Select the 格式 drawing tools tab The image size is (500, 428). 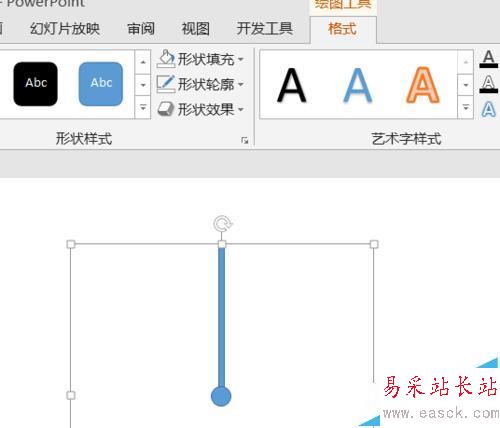(343, 29)
